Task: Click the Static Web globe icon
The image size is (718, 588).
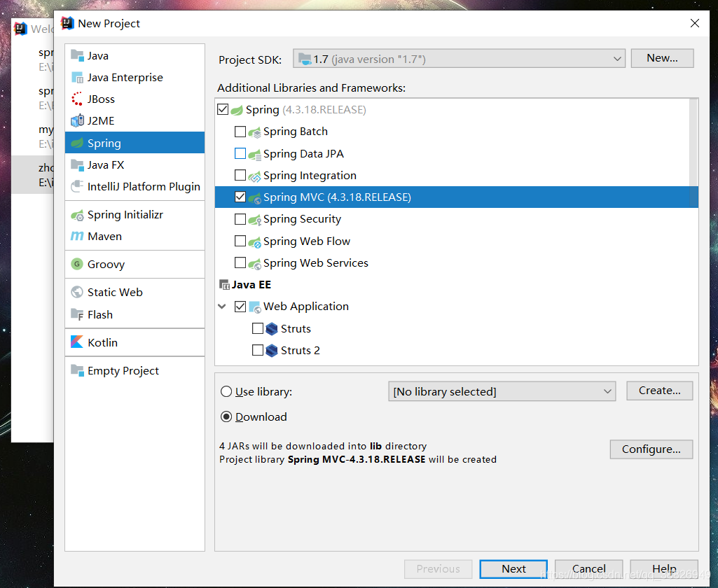Action: (x=77, y=292)
